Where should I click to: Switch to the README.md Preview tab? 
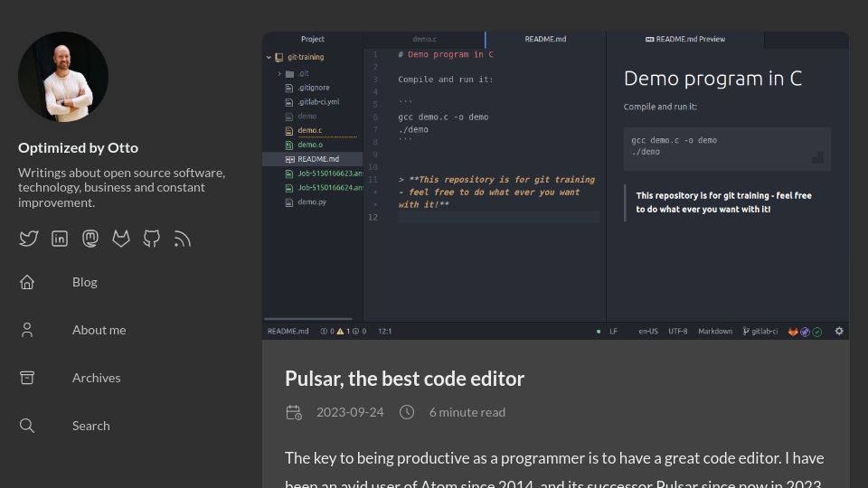[x=685, y=39]
